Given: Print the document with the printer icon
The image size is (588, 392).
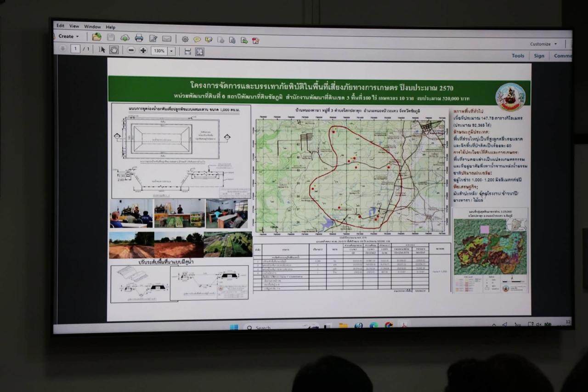Looking at the screenshot, I should click(139, 38).
